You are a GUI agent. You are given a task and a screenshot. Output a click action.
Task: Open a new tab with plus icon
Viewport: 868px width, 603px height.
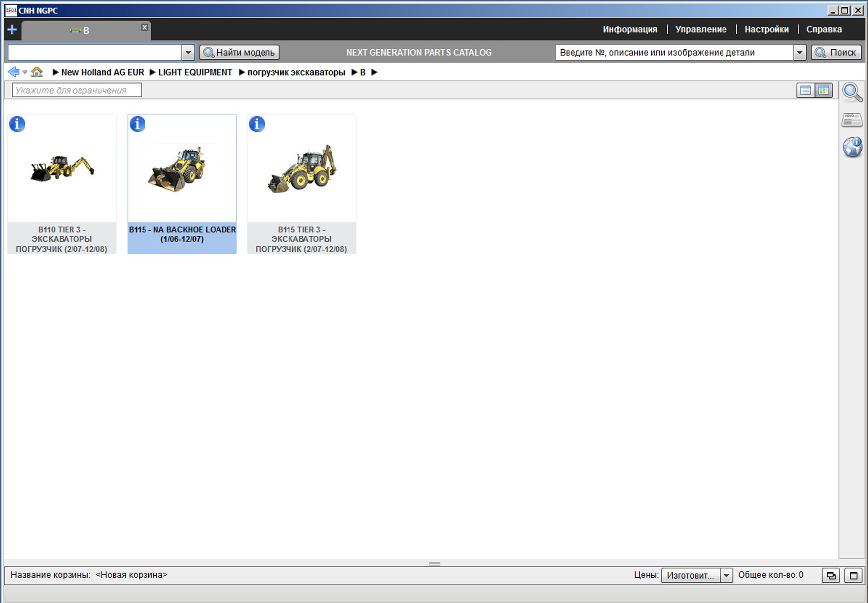[x=12, y=30]
